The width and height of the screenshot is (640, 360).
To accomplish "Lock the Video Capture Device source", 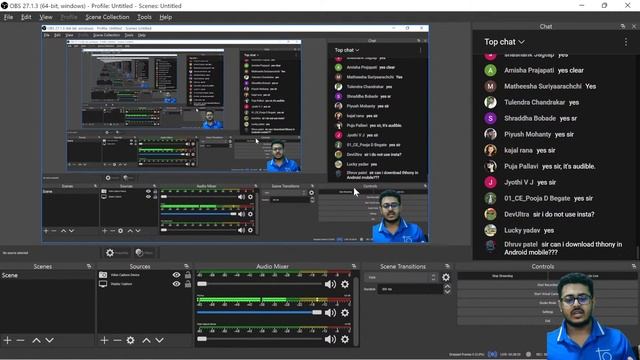I will pos(188,275).
